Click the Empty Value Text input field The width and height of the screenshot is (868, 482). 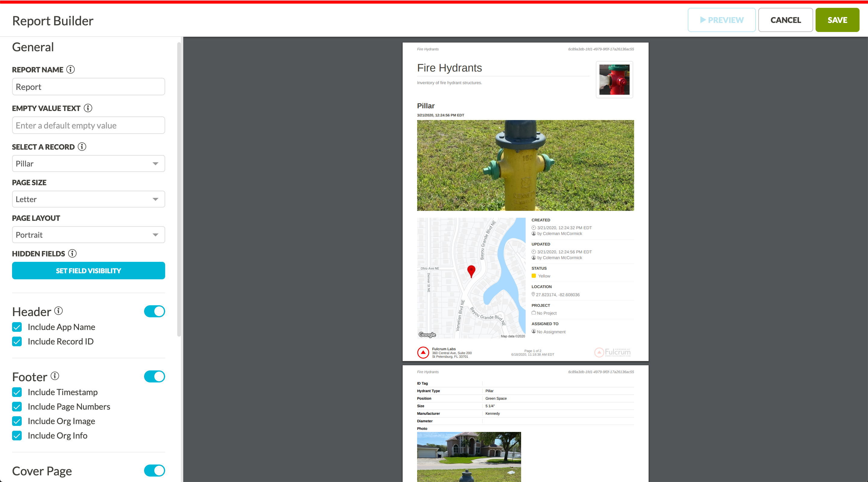[x=88, y=125]
